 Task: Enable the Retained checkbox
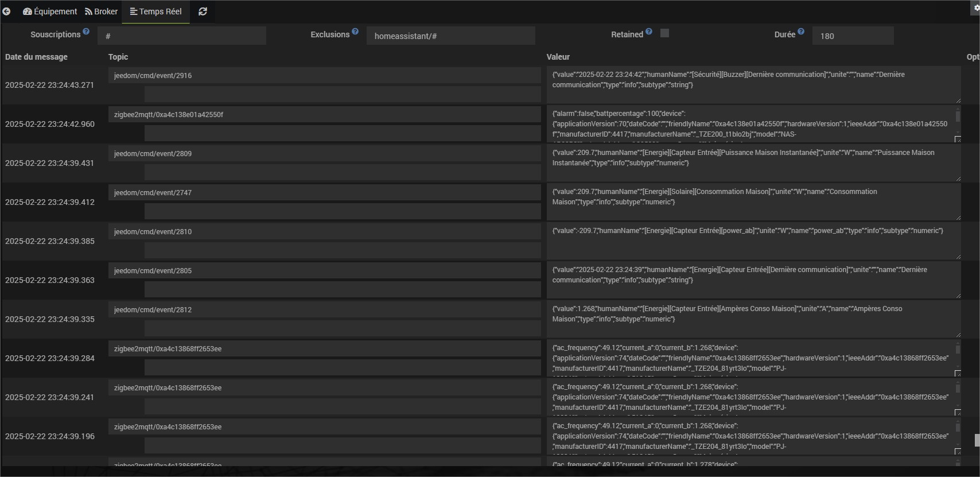coord(664,33)
